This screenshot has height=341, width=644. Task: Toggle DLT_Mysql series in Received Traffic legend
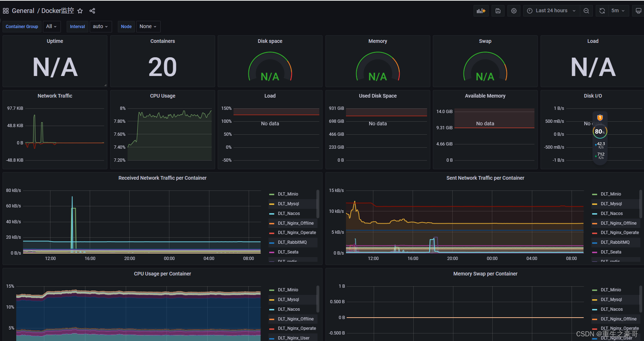coord(288,204)
